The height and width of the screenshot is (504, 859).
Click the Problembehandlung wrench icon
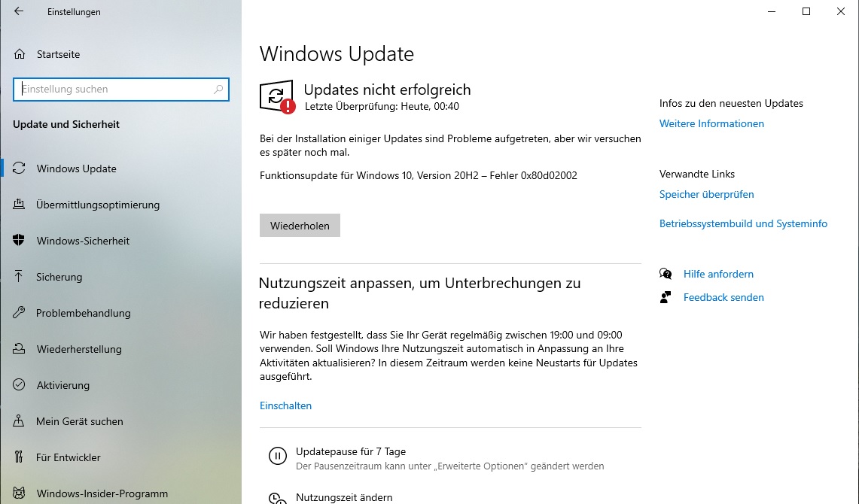(19, 313)
